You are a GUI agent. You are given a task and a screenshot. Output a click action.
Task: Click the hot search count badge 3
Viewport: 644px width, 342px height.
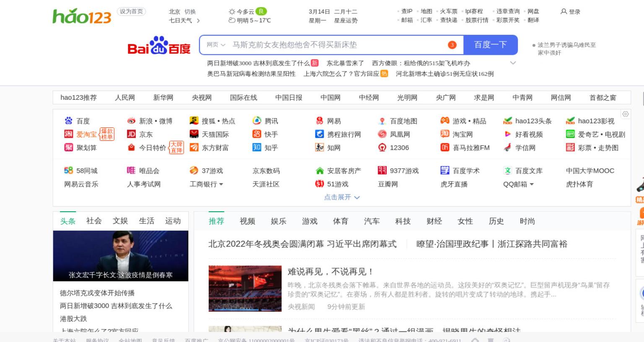pyautogui.click(x=452, y=45)
